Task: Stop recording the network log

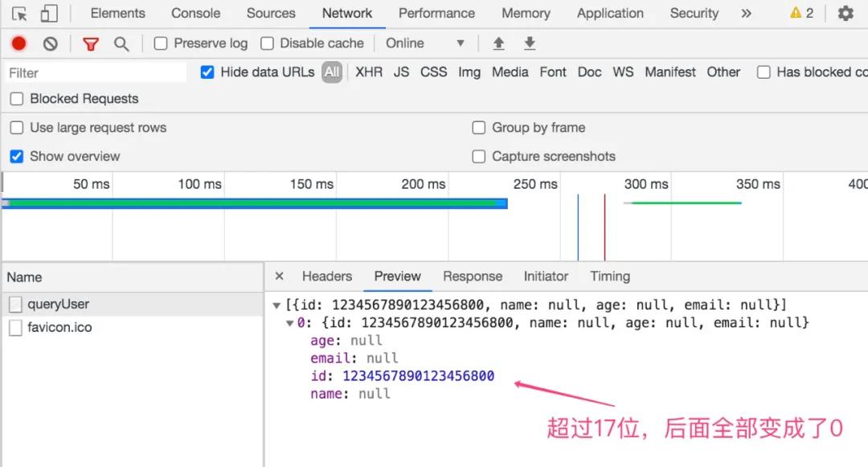Action: (x=18, y=43)
